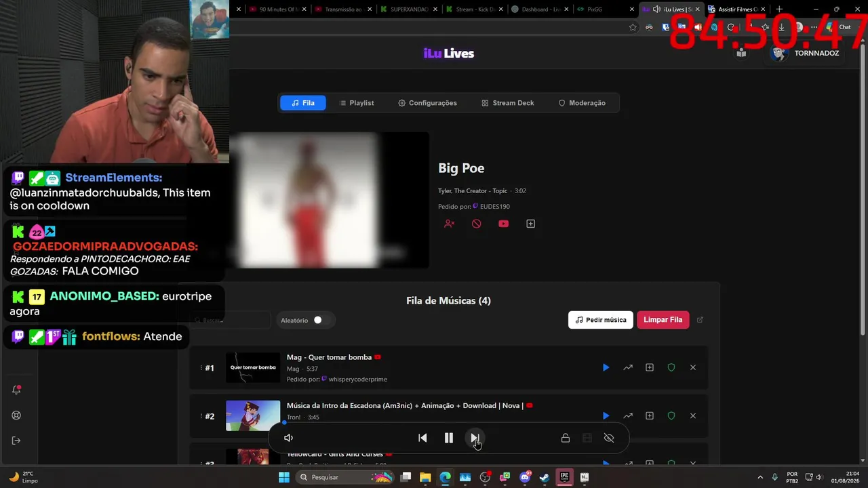Toggle the lock icon in player bar

pos(566,438)
